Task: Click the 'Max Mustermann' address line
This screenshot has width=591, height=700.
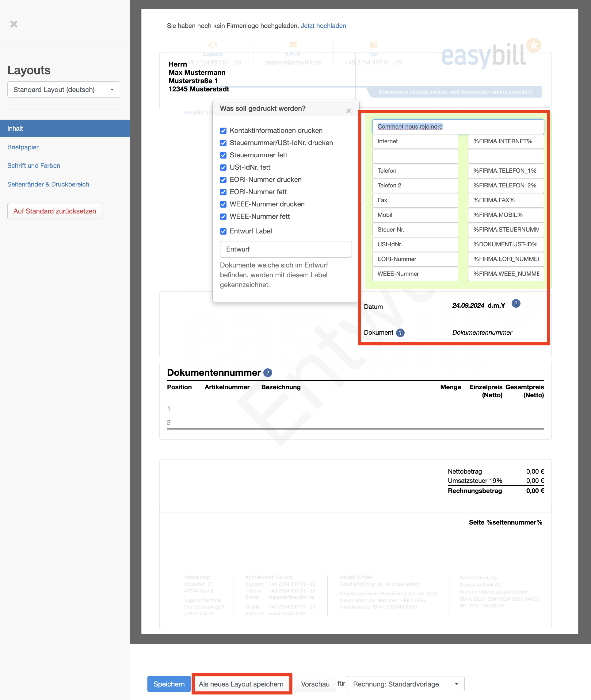Action: click(197, 72)
